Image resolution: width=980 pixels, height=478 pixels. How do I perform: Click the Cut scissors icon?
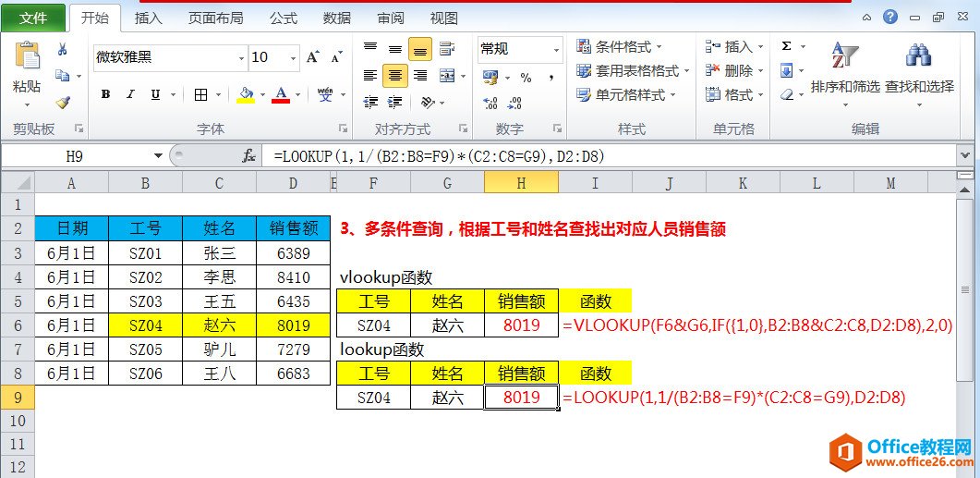pyautogui.click(x=63, y=49)
